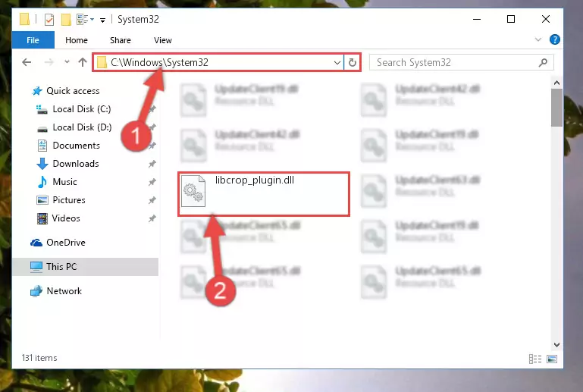Click the scrollbar down arrow
Screen dimensions: 583x392
(556, 345)
